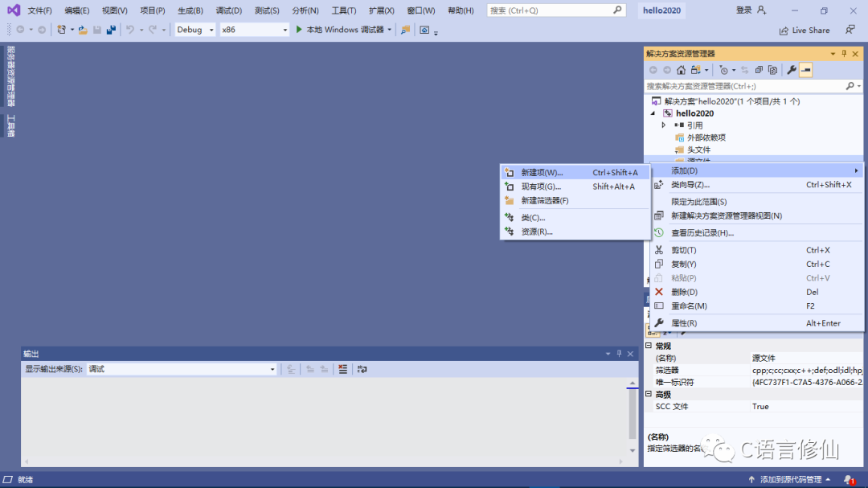Viewport: 868px width, 488px height.
Task: Collapse the 高级 property category
Action: 649,394
